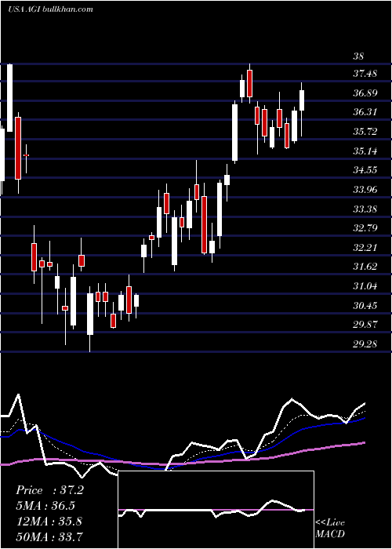This screenshot has width=392, height=549.
Task: Click the price axis label 30.45
Action: [x=365, y=306]
